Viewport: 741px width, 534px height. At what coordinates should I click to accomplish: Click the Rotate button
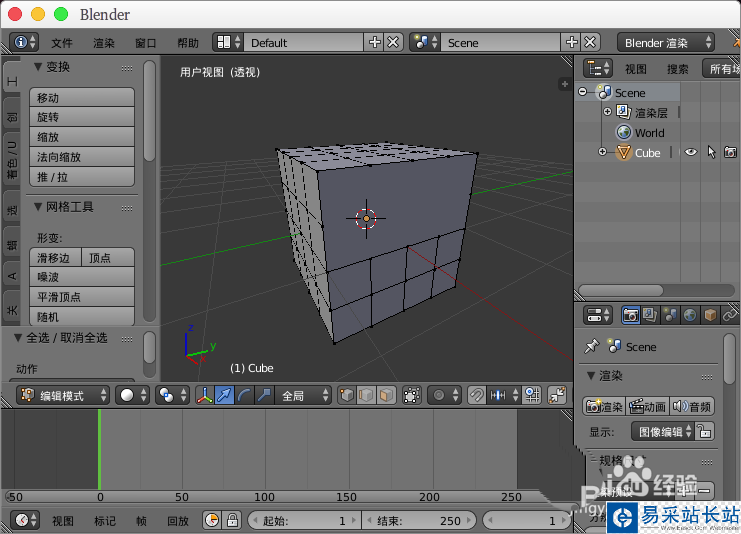point(82,117)
